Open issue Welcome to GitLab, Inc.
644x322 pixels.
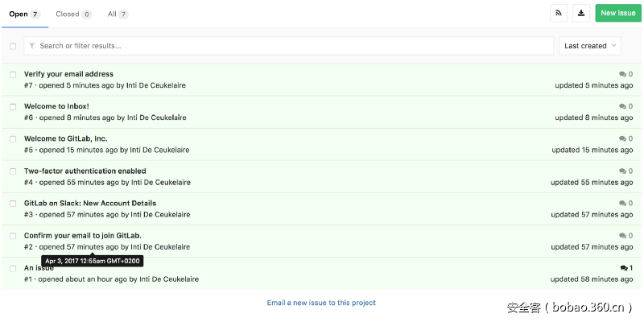tap(66, 138)
